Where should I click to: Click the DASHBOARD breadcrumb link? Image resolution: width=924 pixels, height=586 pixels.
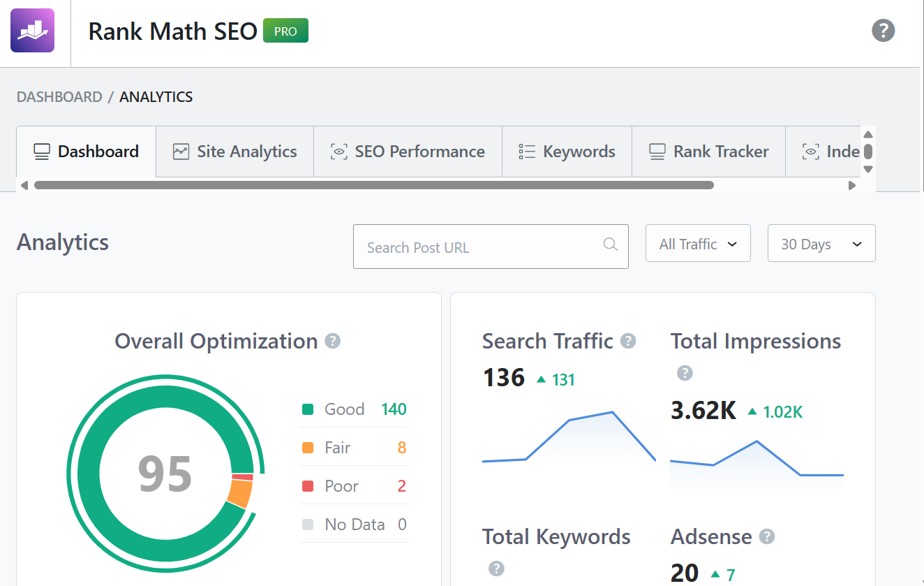59,97
